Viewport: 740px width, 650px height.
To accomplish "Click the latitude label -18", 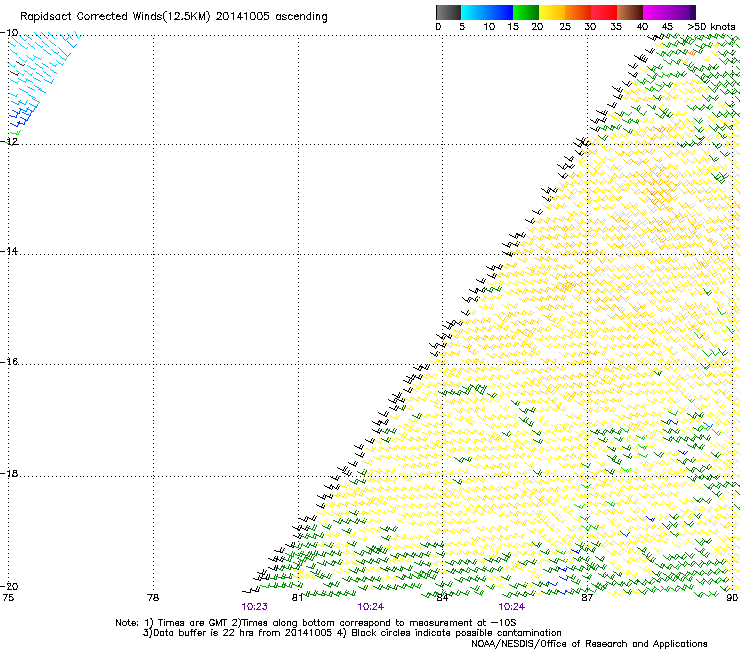I will 9,474.
